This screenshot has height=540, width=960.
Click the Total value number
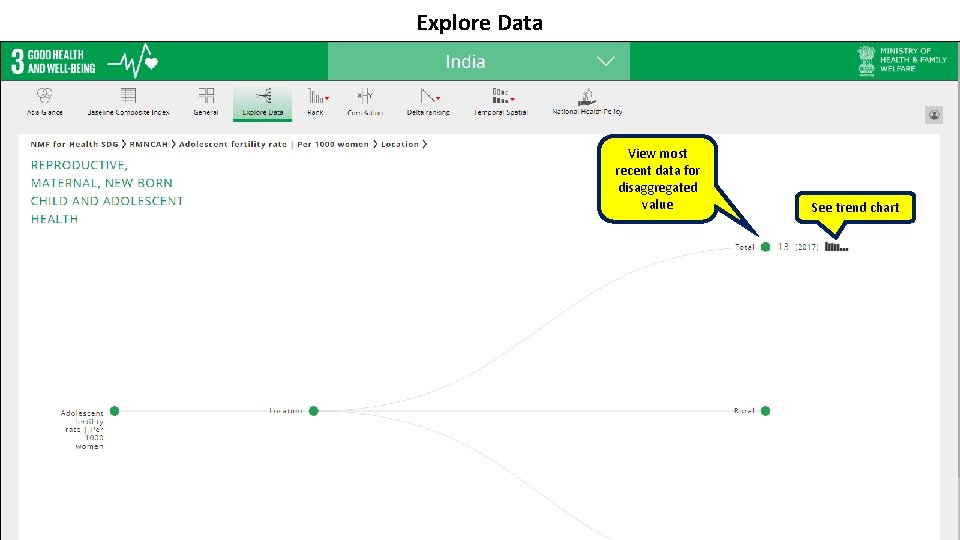click(783, 247)
